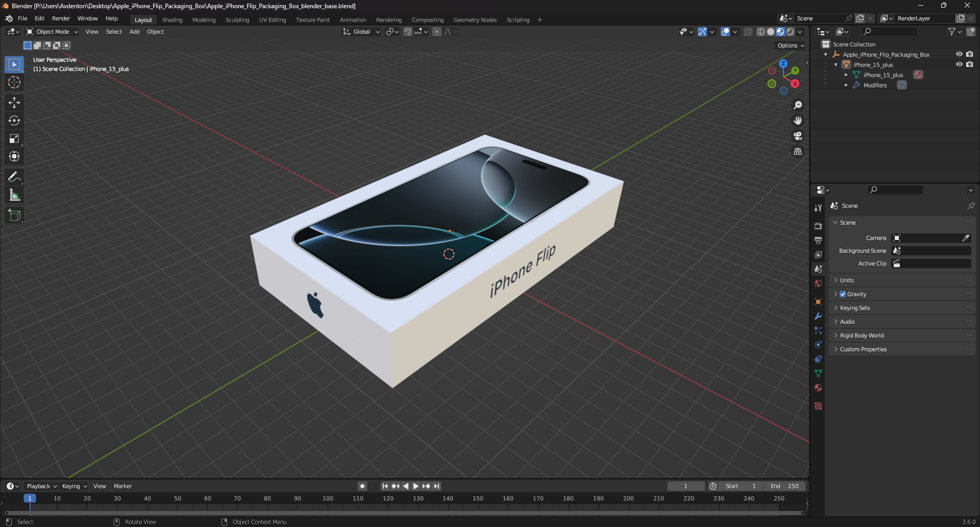Click the zoom view magnifier icon

798,105
